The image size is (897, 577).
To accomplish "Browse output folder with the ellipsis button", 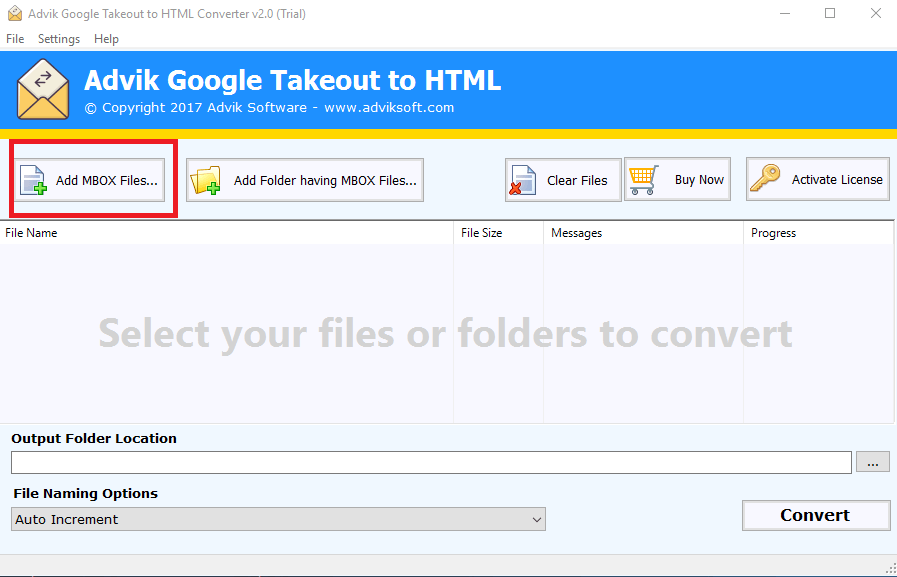I will pos(872,462).
